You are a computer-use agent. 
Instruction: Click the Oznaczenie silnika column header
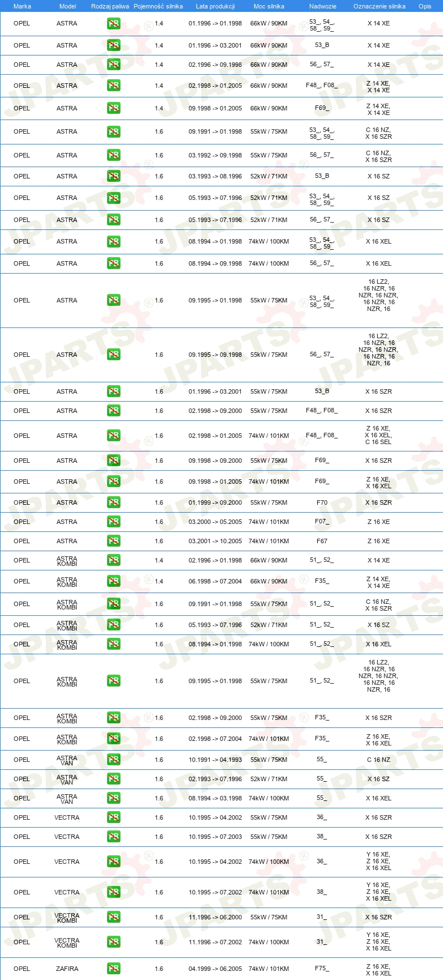click(x=380, y=6)
